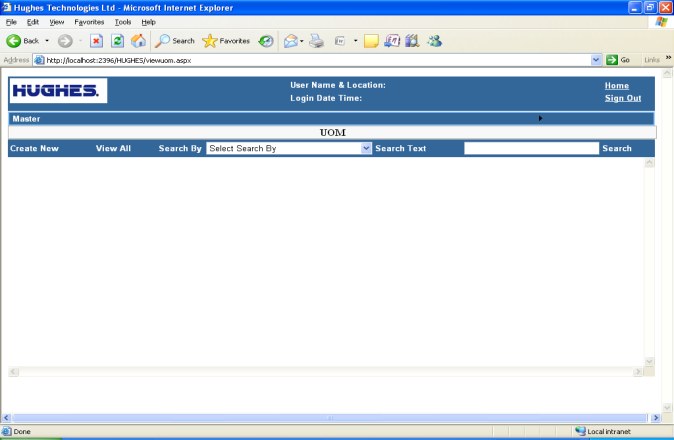This screenshot has height=440, width=674.
Task: Click the History icon in the toolbar
Action: [x=266, y=41]
